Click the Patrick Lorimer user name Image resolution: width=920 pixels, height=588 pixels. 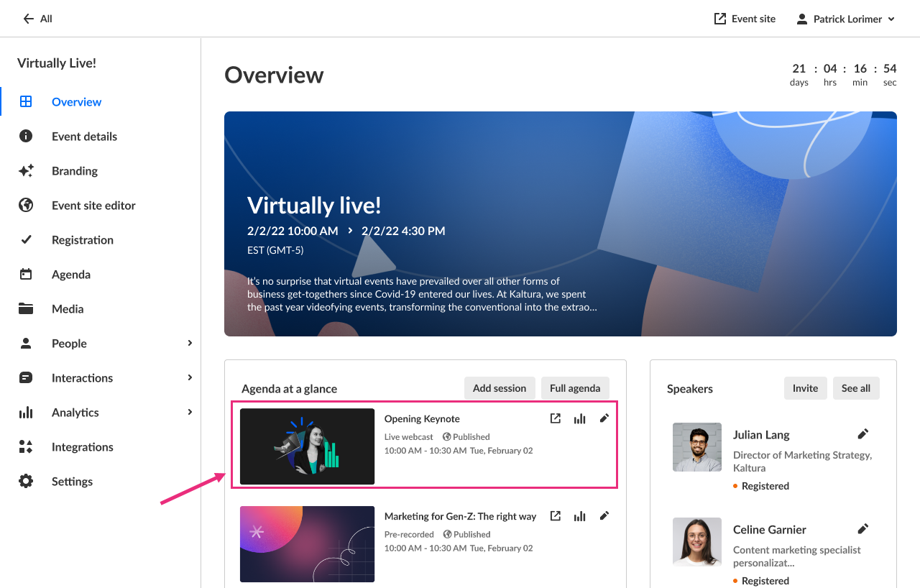(x=847, y=19)
